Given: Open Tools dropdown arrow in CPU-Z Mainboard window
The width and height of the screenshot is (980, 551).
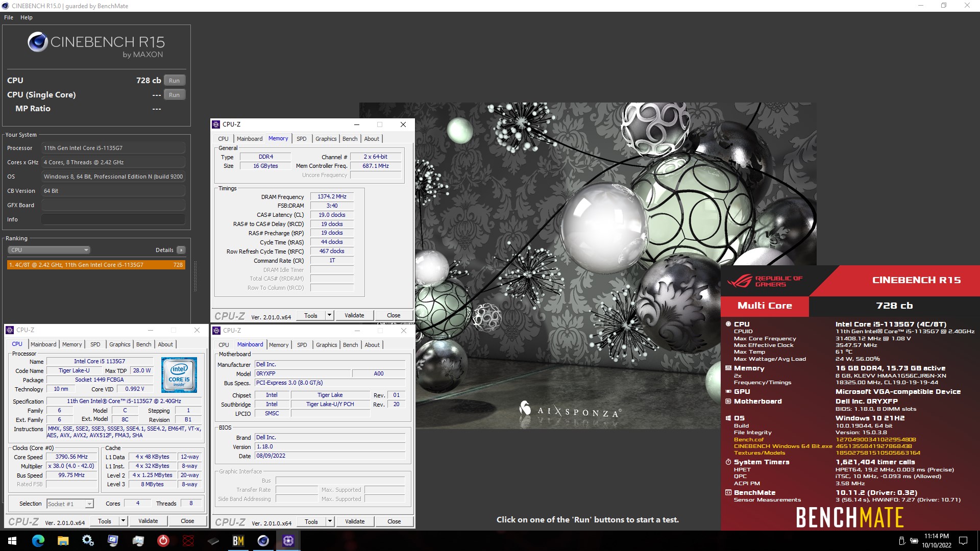Looking at the screenshot, I should coord(330,521).
